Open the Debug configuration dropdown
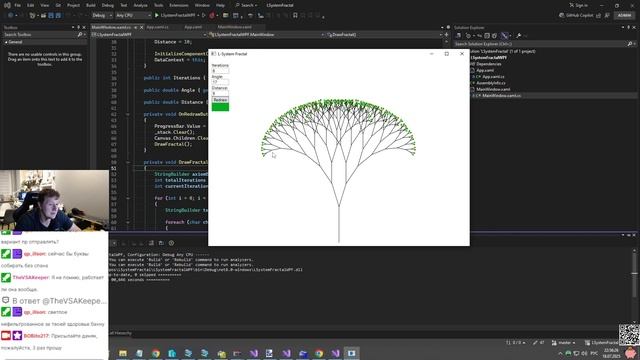The width and height of the screenshot is (640, 360). click(x=102, y=15)
